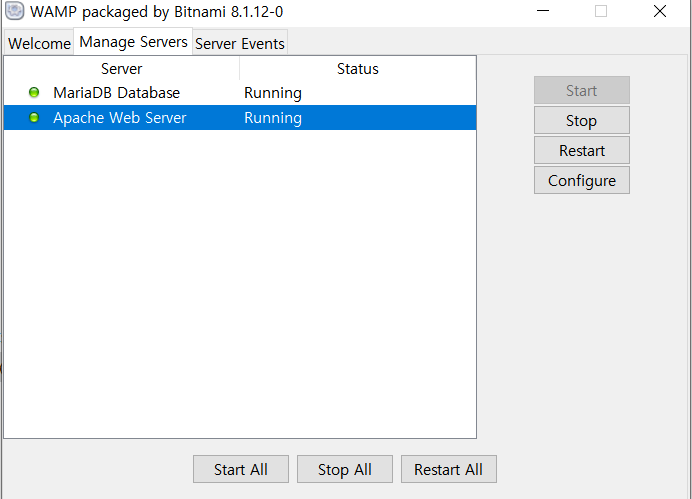Image resolution: width=692 pixels, height=499 pixels.
Task: Restart the selected server
Action: click(x=582, y=150)
